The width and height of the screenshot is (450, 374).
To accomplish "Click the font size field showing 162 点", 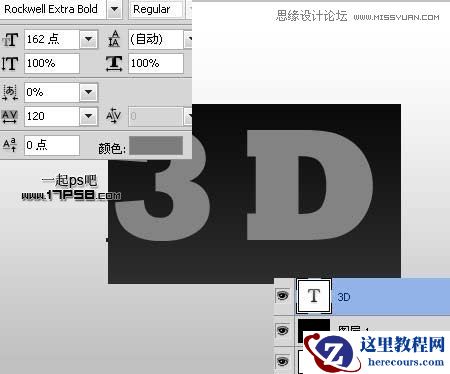I will (52, 39).
